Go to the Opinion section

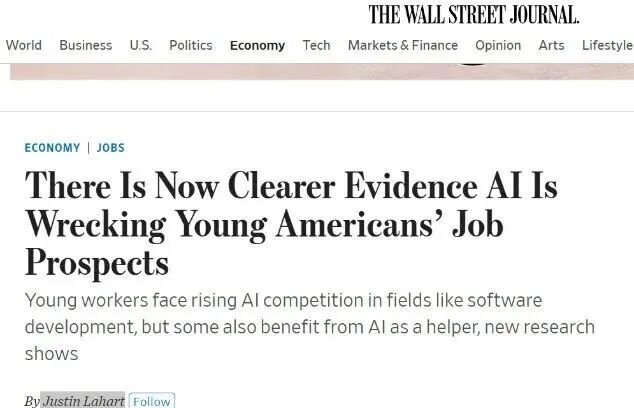(x=498, y=45)
